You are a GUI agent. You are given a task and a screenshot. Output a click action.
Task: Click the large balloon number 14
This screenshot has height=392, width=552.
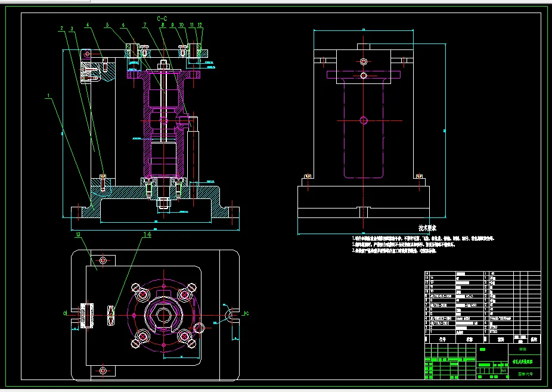(x=147, y=234)
